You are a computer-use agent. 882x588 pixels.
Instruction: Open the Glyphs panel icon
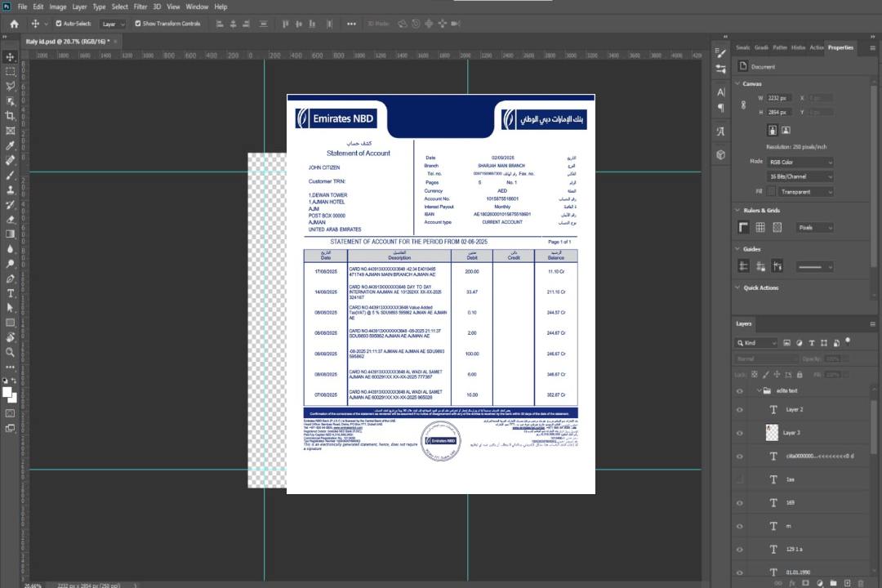[721, 131]
